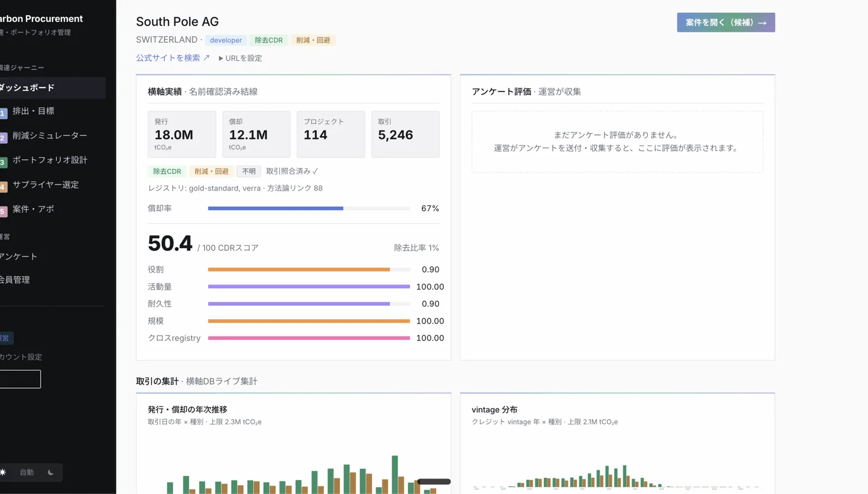868x494 pixels.
Task: Click the 規模 score bar
Action: click(x=309, y=321)
